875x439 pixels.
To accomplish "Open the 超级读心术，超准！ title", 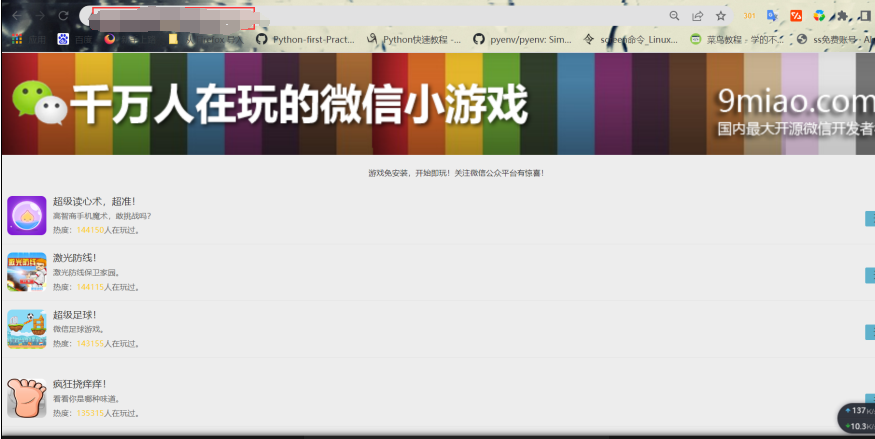I will tap(94, 201).
